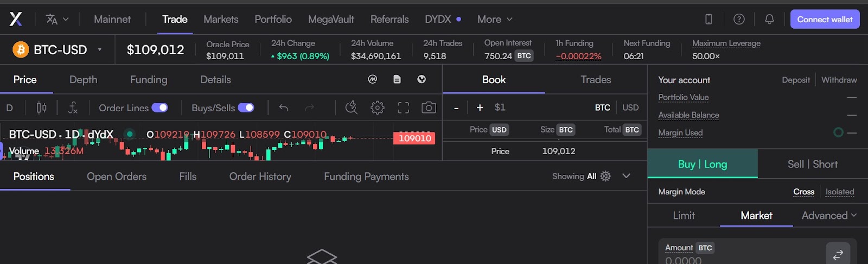This screenshot has width=868, height=264.
Task: Choose Cross margin mode
Action: pyautogui.click(x=803, y=192)
